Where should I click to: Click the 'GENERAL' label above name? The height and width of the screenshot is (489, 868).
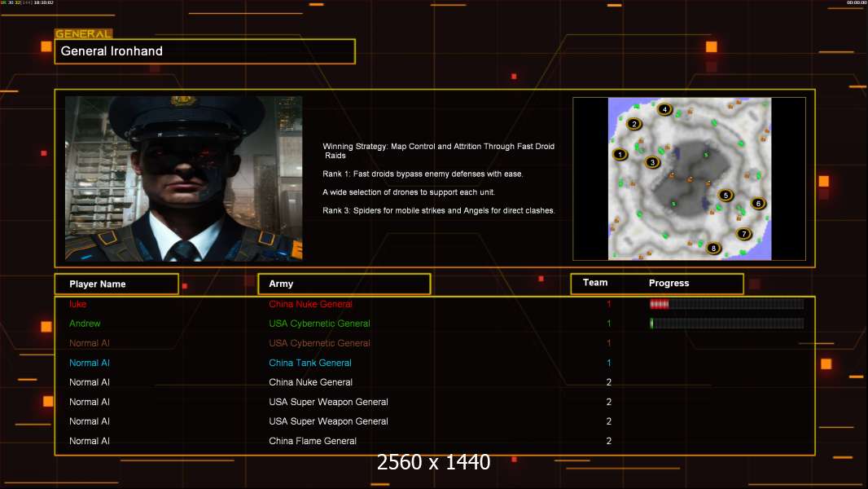[84, 33]
